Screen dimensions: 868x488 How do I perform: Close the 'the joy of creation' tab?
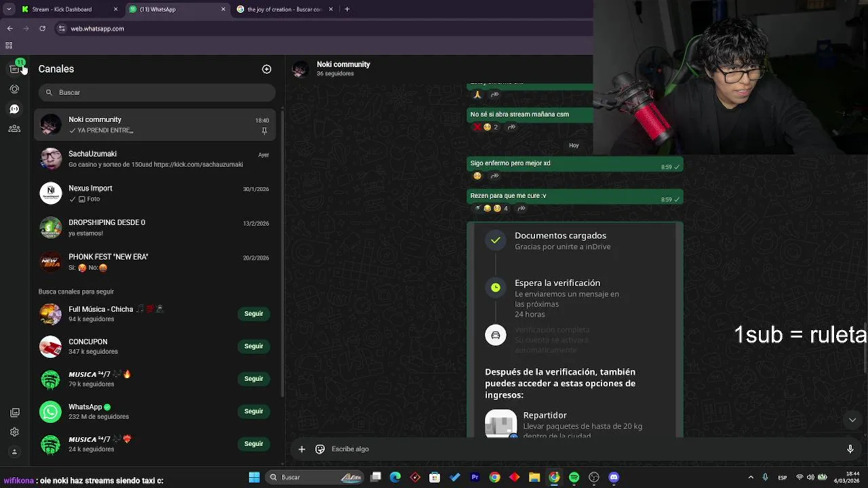click(331, 9)
